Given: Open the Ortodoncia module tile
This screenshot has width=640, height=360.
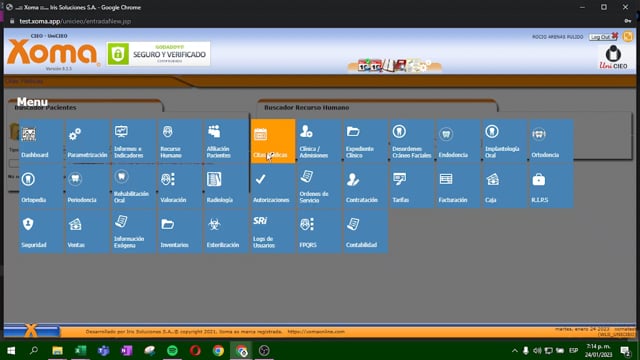Looking at the screenshot, I should [551, 141].
